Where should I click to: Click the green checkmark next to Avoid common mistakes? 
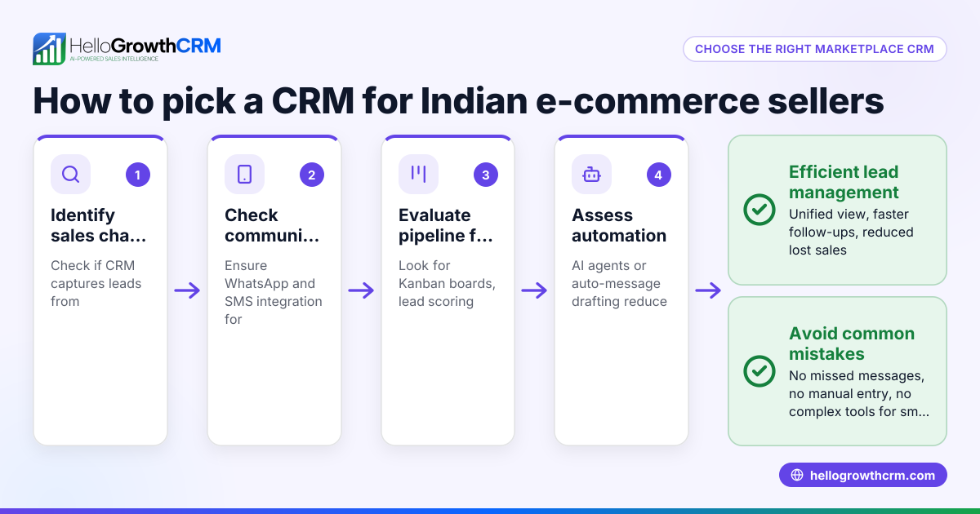(759, 371)
